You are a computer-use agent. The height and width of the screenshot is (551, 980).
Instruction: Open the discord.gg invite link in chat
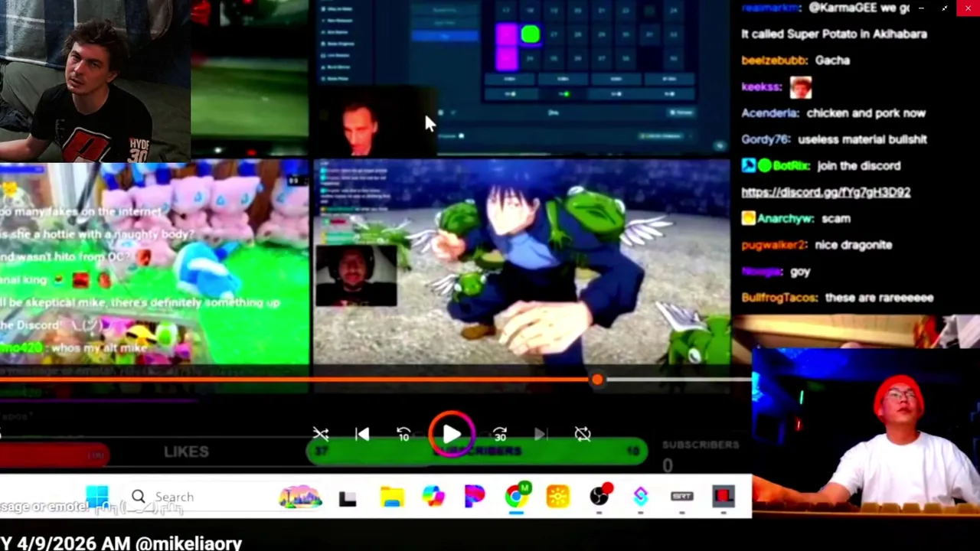[x=825, y=192]
